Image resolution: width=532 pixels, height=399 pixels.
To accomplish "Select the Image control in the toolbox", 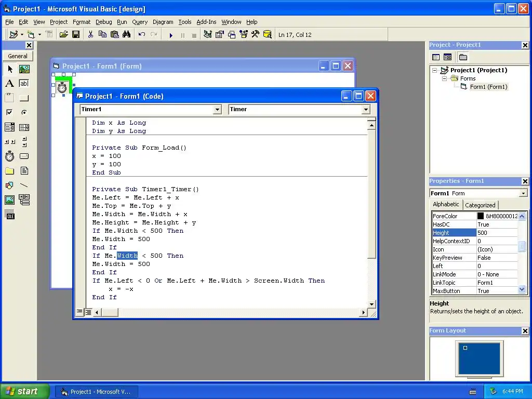I will (10, 200).
